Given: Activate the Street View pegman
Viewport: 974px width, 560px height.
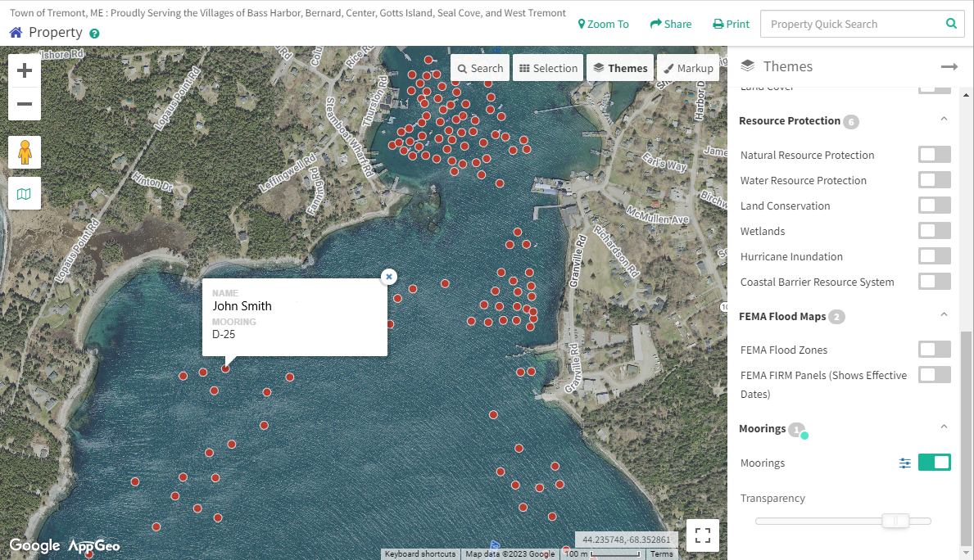Looking at the screenshot, I should coord(25,152).
